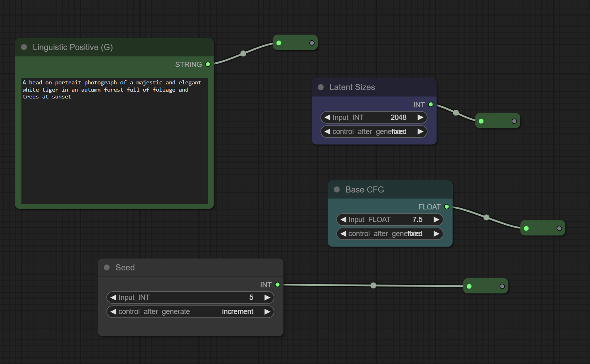Decrease Seed Input_INT with left arrow

[x=113, y=297]
